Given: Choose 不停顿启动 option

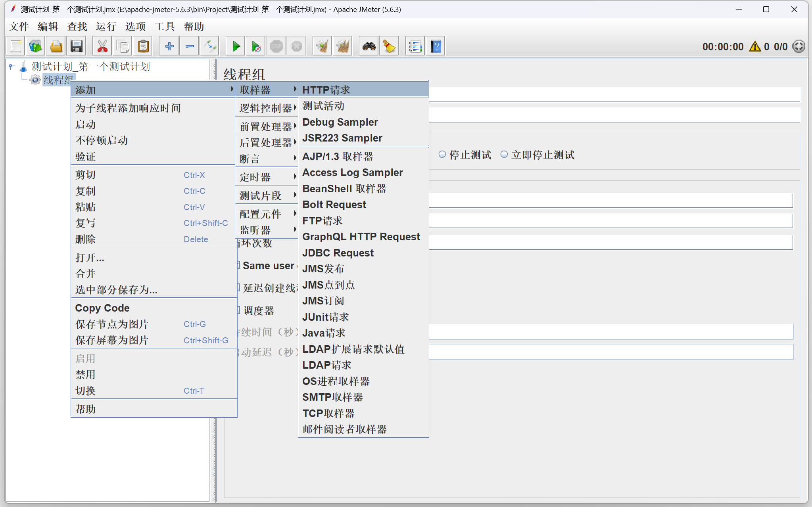Looking at the screenshot, I should click(154, 140).
